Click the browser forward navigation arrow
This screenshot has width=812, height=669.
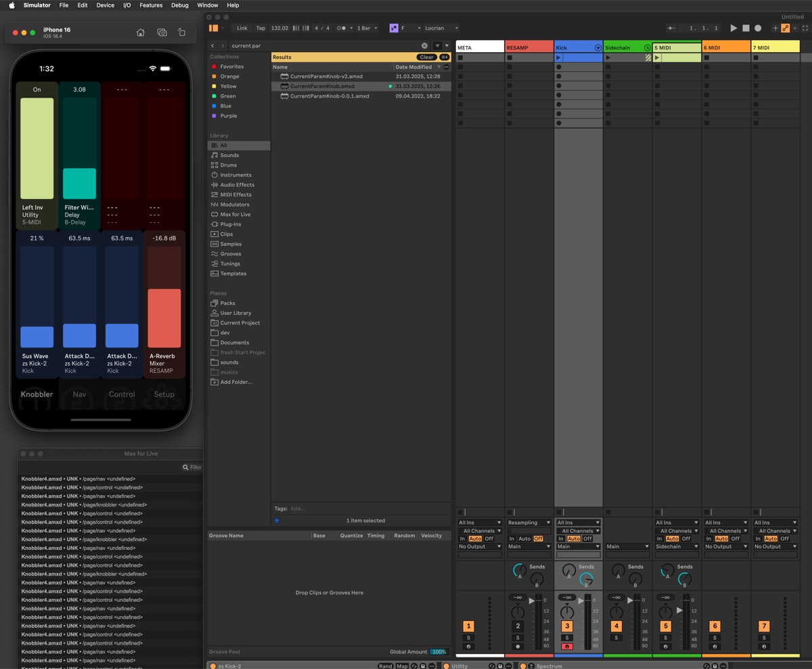point(223,45)
